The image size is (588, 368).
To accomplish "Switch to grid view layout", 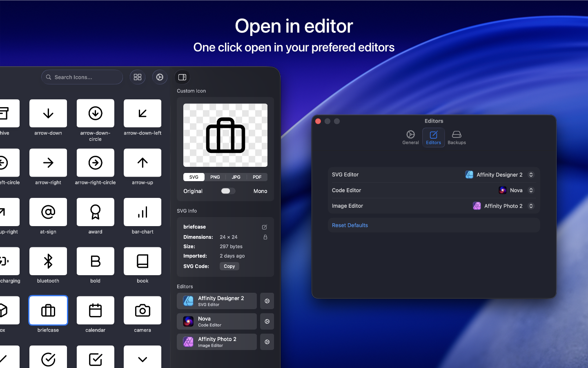I will click(138, 77).
